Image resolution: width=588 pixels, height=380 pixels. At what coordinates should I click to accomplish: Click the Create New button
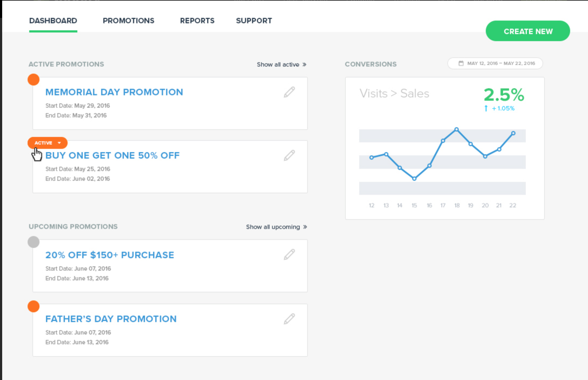tap(528, 31)
